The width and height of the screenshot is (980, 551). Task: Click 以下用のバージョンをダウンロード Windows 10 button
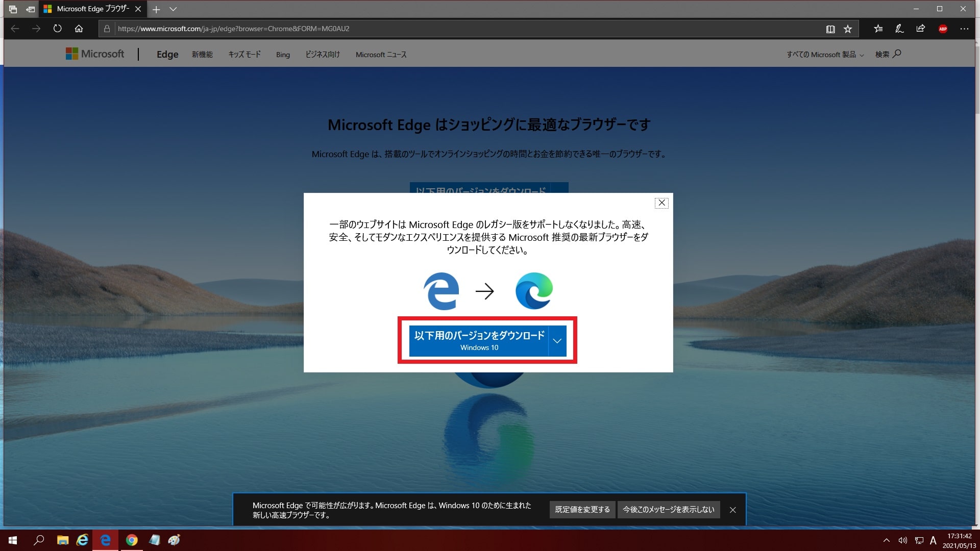coord(479,341)
